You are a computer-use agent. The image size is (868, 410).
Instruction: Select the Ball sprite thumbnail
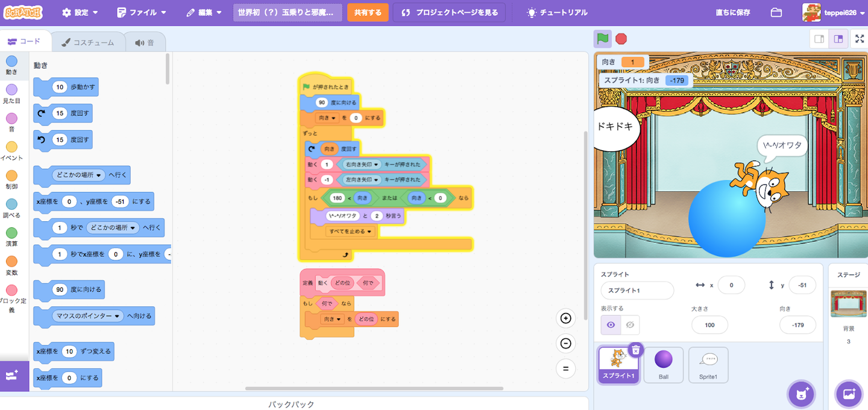(663, 365)
